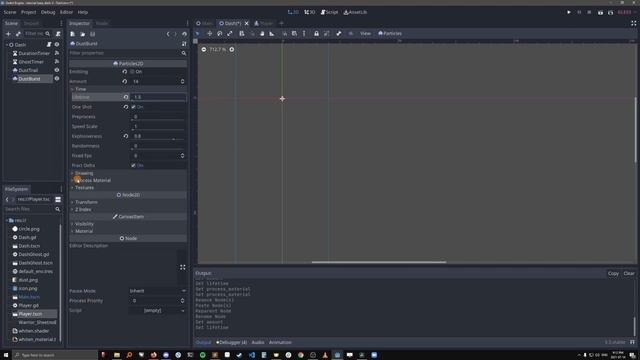Open skeleton bone options icon
The width and height of the screenshot is (640, 360).
(338, 33)
